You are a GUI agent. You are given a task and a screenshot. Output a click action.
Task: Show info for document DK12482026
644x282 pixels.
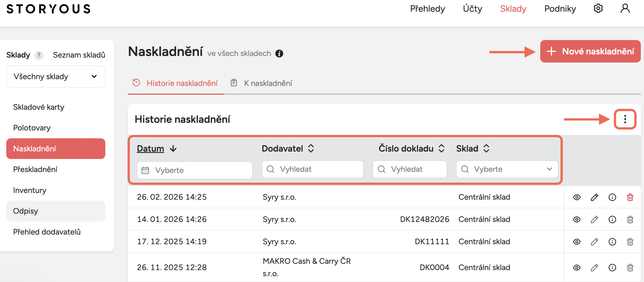(612, 219)
